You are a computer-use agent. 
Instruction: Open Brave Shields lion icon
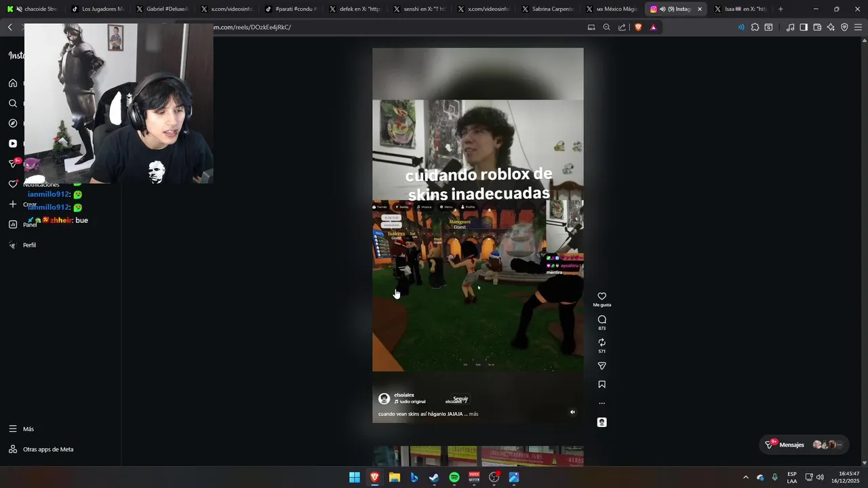pyautogui.click(x=638, y=27)
